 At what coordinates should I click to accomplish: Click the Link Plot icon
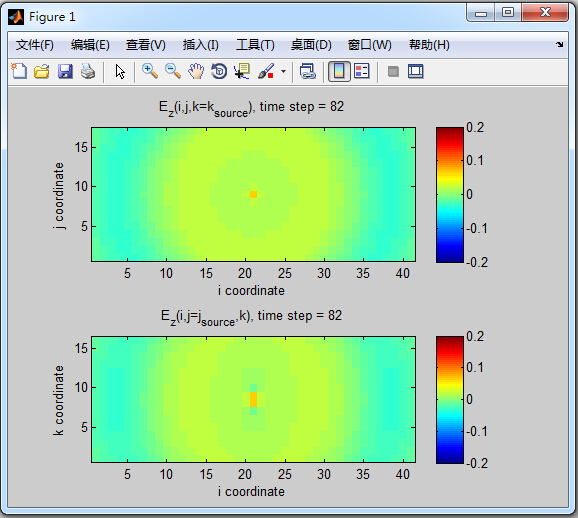tap(307, 71)
